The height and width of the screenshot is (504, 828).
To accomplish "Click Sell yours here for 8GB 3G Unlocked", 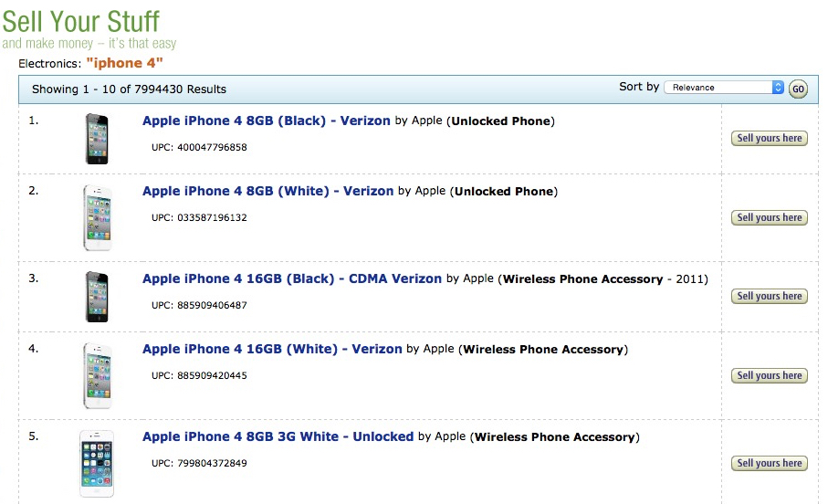I will [770, 463].
